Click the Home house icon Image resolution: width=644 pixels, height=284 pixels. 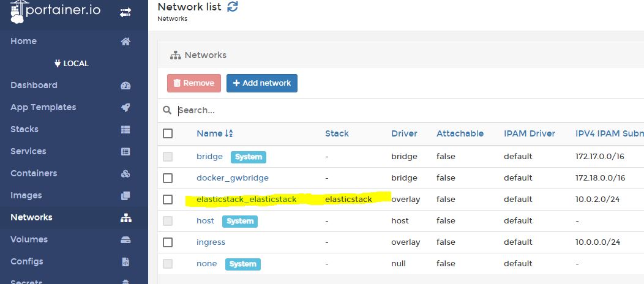pos(125,42)
